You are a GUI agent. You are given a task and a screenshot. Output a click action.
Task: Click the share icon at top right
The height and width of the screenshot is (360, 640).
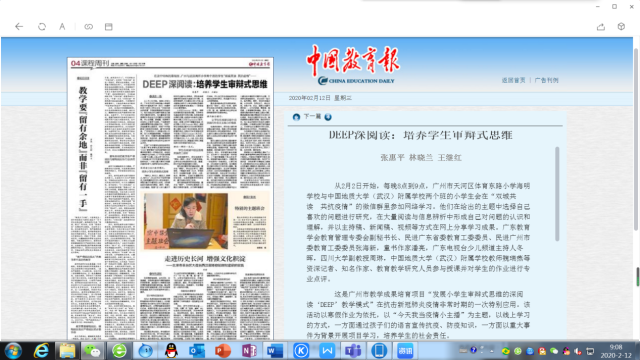coord(601,27)
